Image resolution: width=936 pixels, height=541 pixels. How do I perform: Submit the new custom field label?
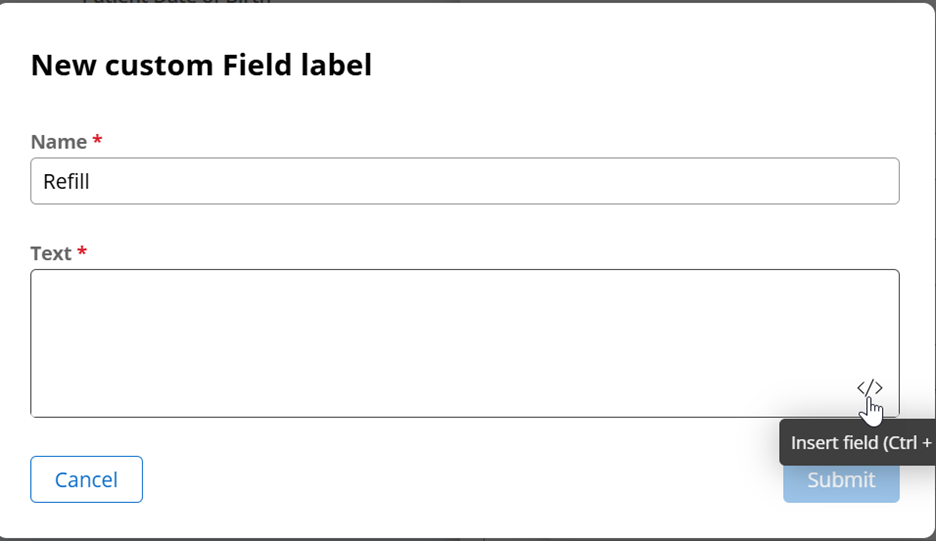[841, 481]
